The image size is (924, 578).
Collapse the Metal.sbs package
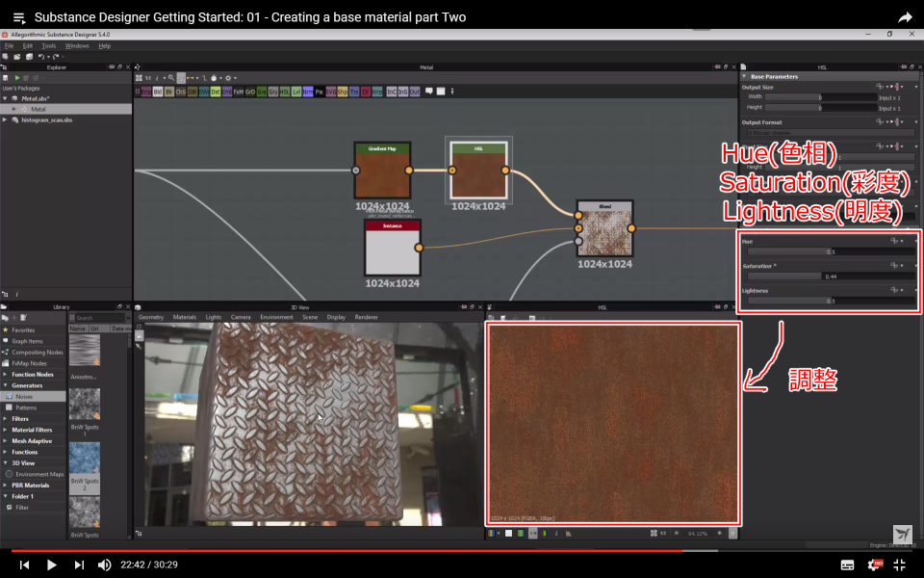[x=6, y=98]
